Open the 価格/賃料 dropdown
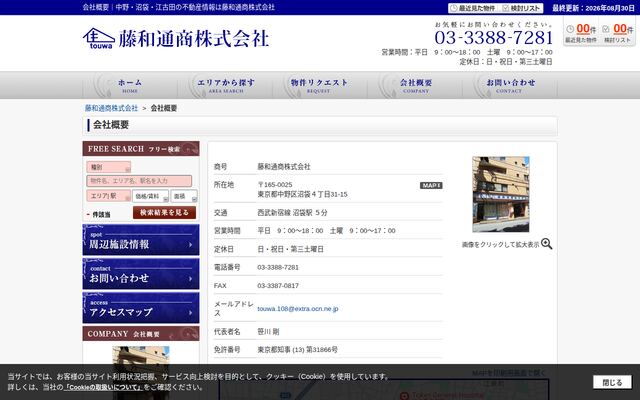640x400 pixels. point(150,196)
